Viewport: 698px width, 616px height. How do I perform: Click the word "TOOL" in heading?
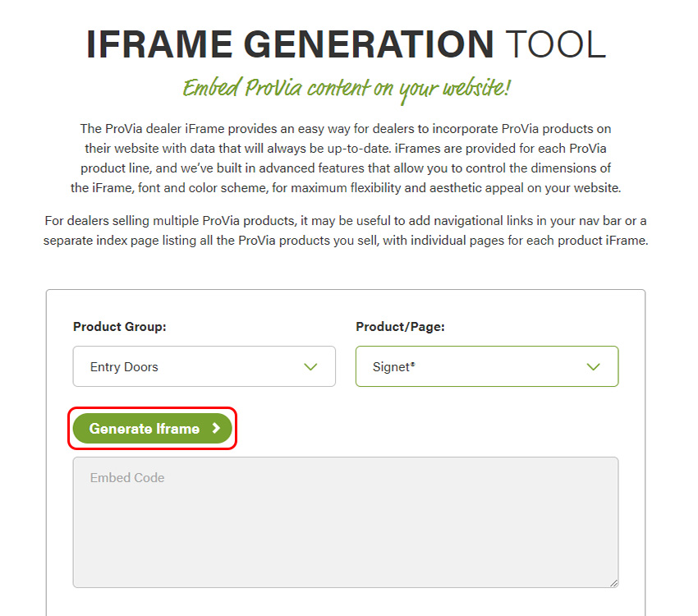(555, 45)
